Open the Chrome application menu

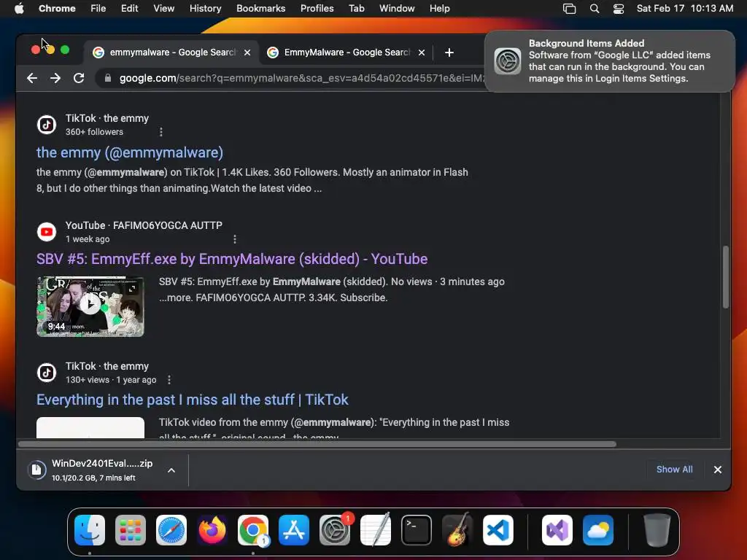click(x=57, y=9)
